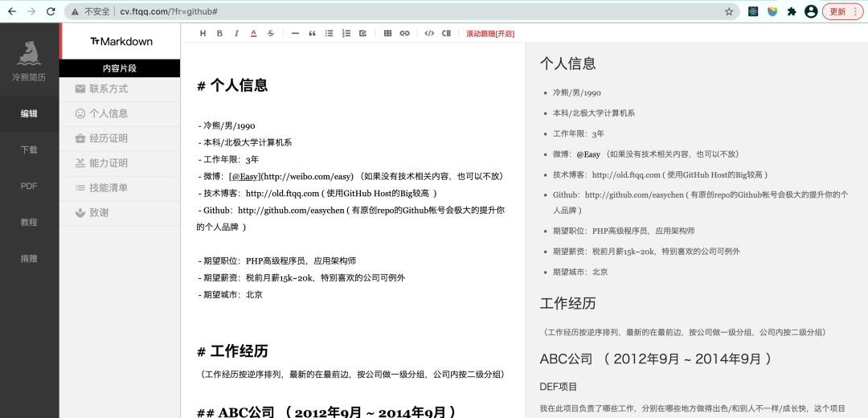868x418 pixels.
Task: Click the 不安全 security warning
Action: 92,11
